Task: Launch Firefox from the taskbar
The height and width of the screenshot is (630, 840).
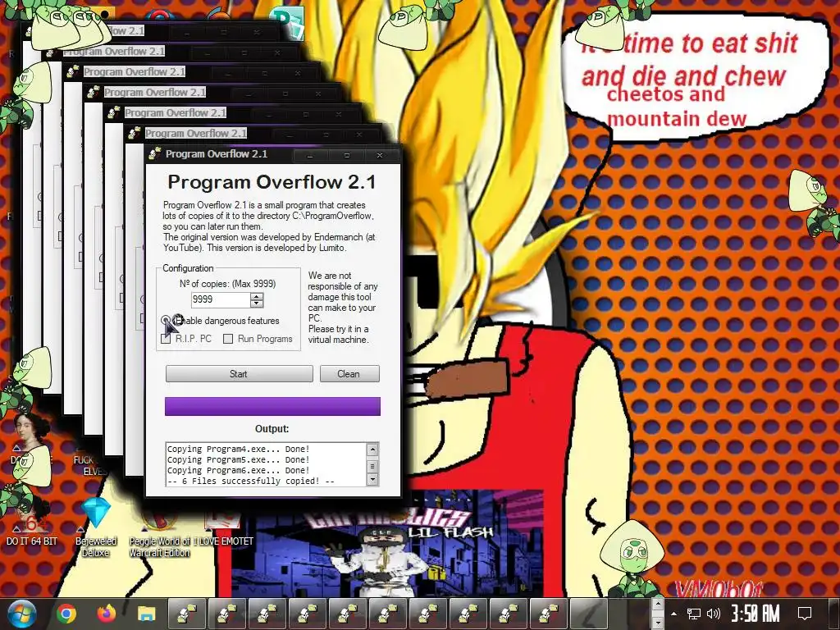Action: point(107,614)
